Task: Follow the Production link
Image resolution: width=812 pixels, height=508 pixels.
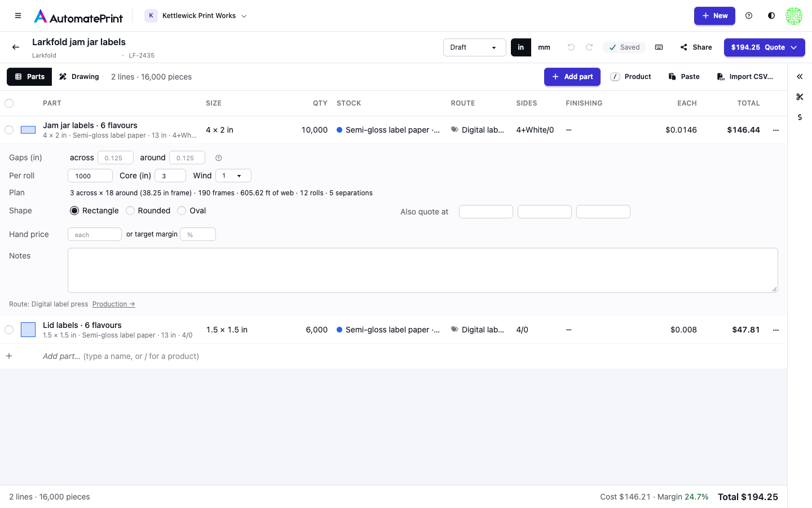Action: 113,304
